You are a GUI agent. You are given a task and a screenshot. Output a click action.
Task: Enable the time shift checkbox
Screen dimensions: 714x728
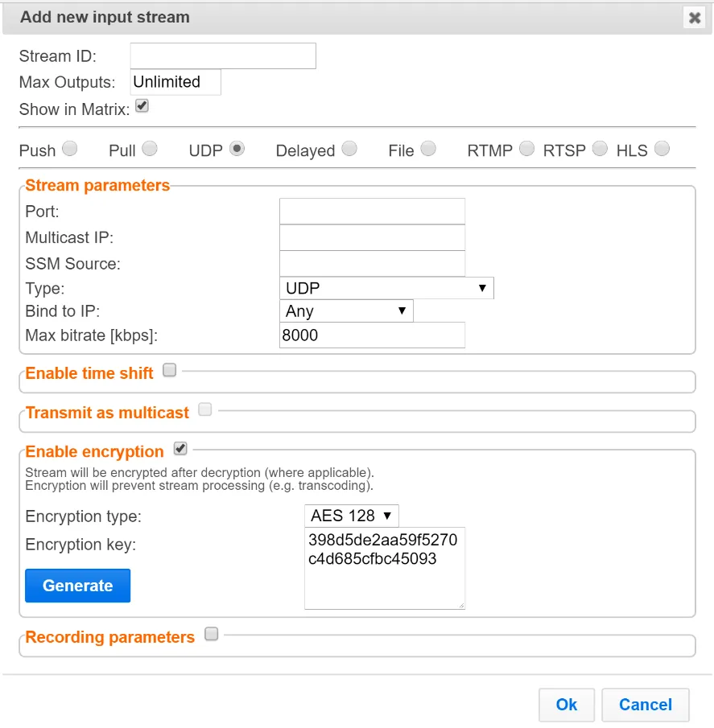170,370
